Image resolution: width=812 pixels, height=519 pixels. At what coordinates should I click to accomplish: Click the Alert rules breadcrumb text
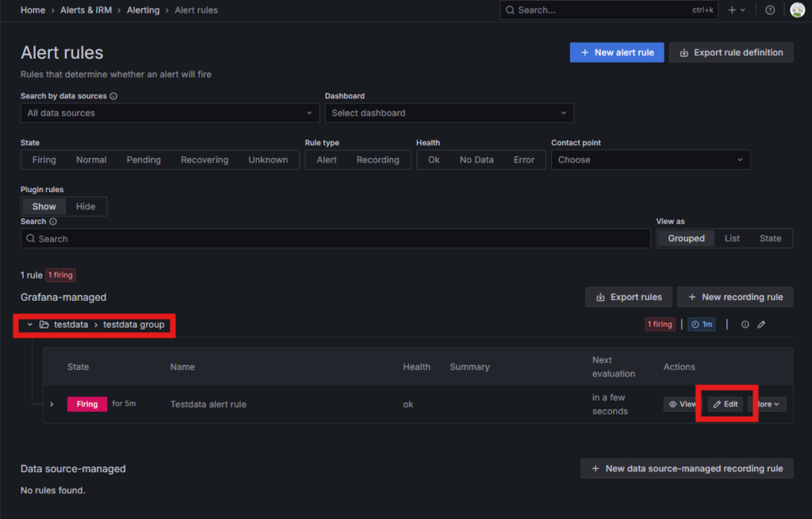[x=197, y=10]
